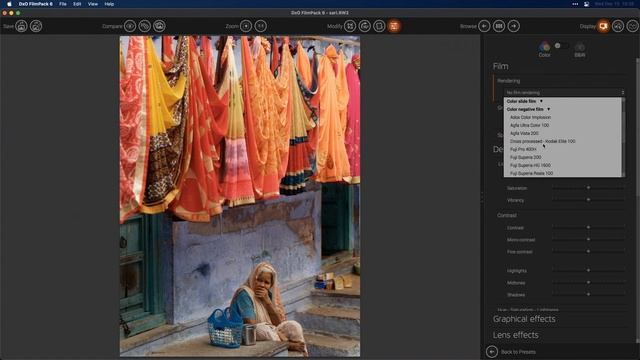The width and height of the screenshot is (640, 360).
Task: Click the Saturation slider handle
Action: coord(588,188)
